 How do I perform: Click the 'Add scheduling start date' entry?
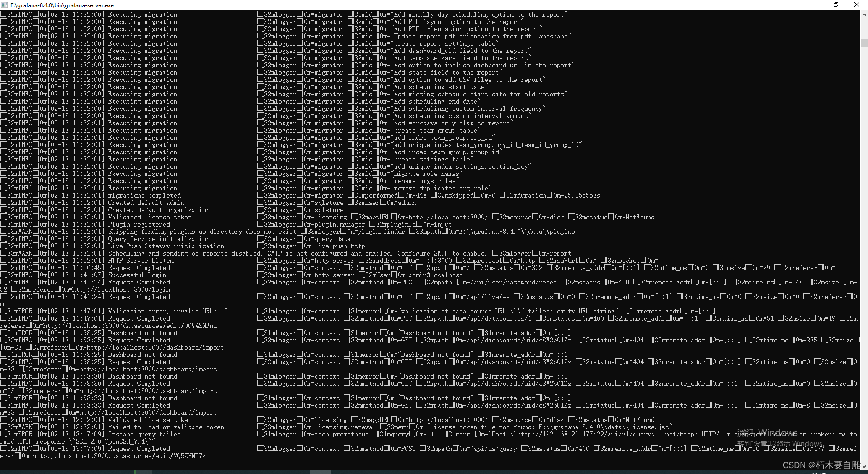(439, 87)
